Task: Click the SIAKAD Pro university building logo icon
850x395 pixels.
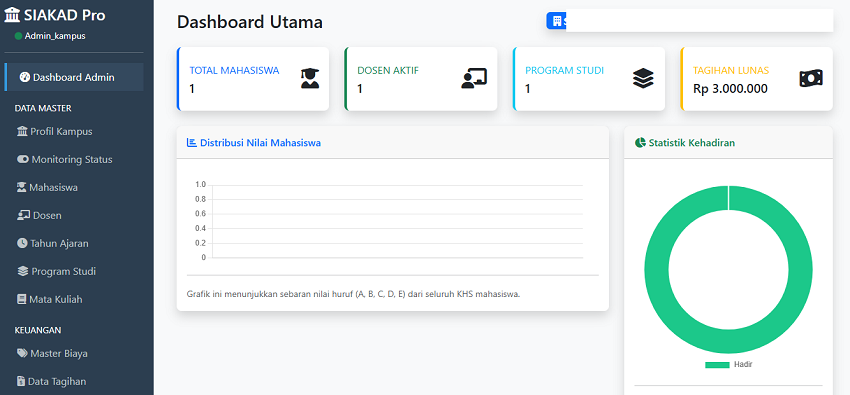Action: (x=12, y=15)
